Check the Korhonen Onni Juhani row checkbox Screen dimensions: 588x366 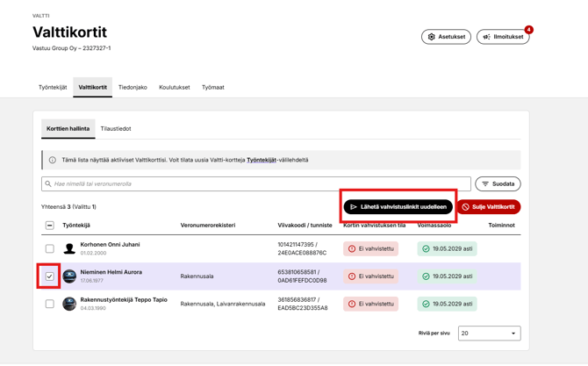[x=49, y=248]
